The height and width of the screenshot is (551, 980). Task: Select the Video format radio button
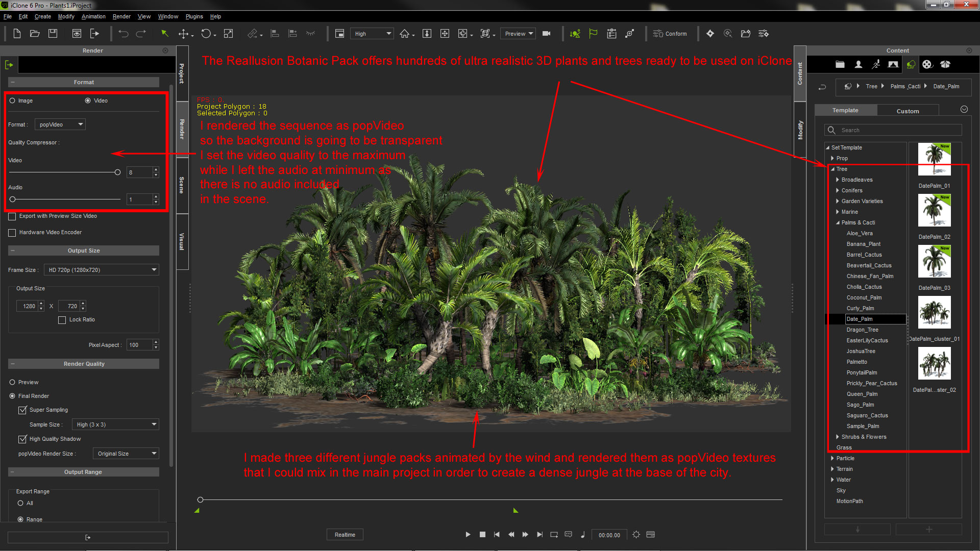88,101
